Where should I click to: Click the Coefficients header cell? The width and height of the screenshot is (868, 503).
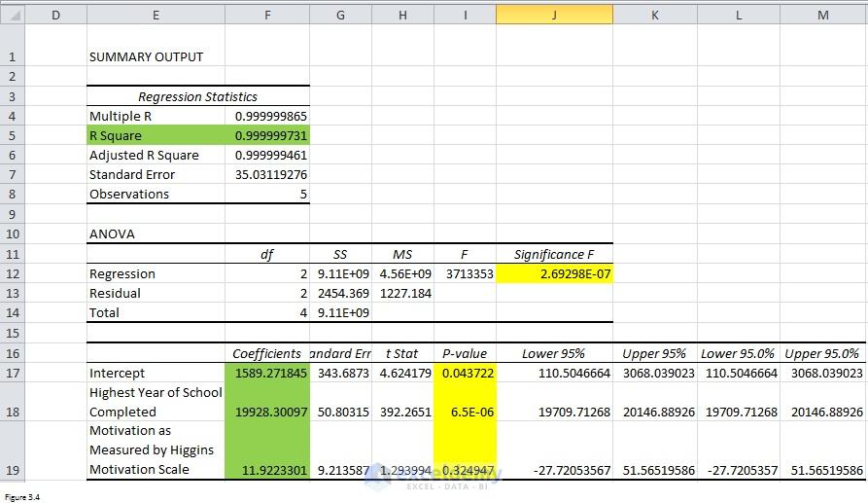[267, 353]
